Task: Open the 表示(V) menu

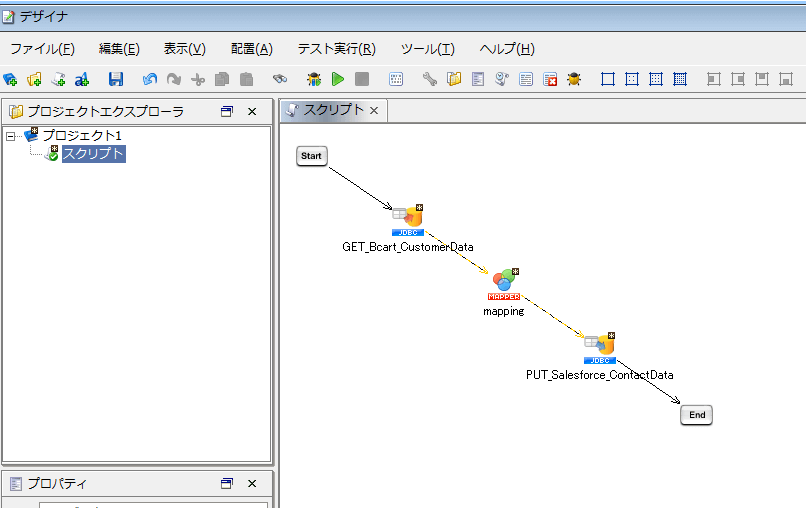Action: point(185,49)
